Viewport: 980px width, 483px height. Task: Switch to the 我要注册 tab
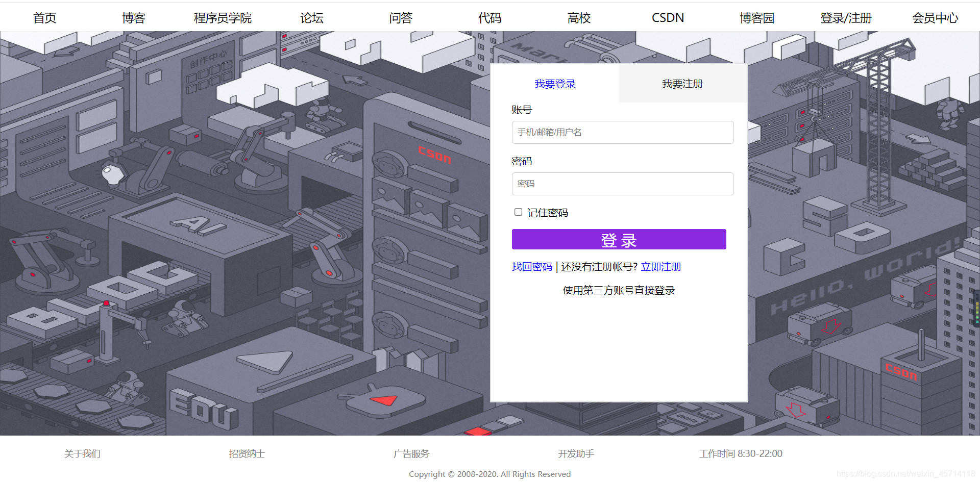tap(682, 84)
